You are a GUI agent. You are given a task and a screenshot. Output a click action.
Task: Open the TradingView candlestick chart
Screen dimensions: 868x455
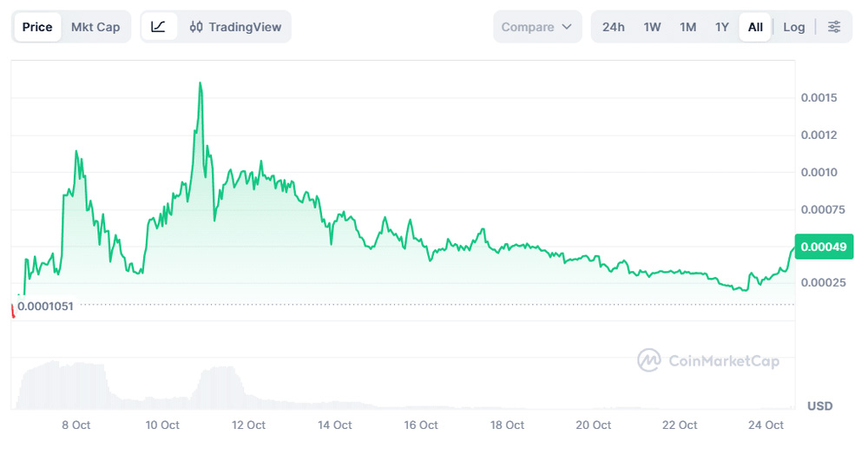coord(235,27)
